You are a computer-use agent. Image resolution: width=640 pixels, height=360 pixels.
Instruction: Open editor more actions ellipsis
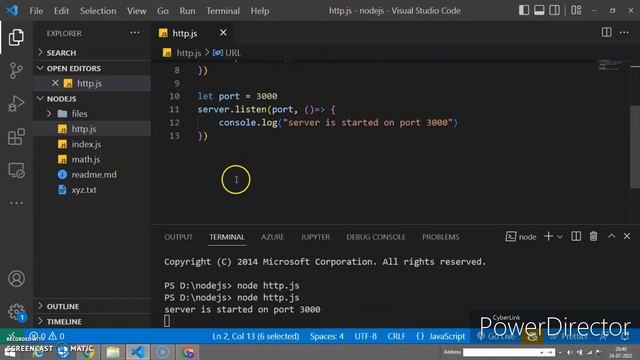[624, 33]
